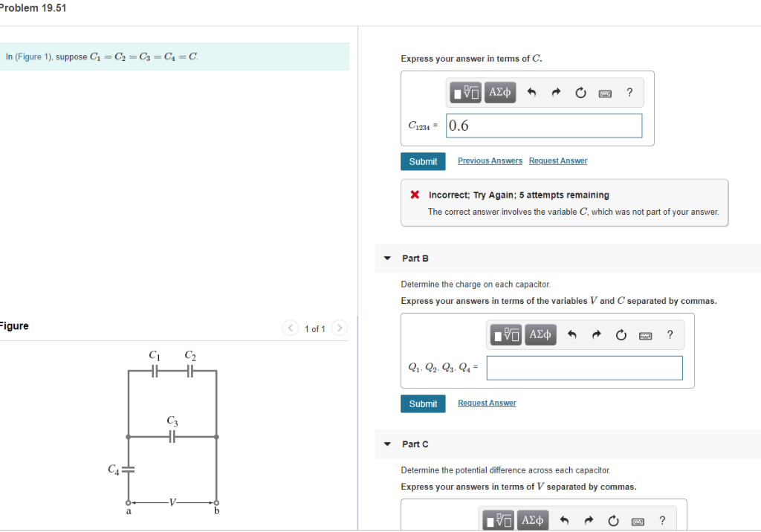Redo the edit in the Part A equation box
Viewport: 761px width, 532px height.
tap(555, 92)
